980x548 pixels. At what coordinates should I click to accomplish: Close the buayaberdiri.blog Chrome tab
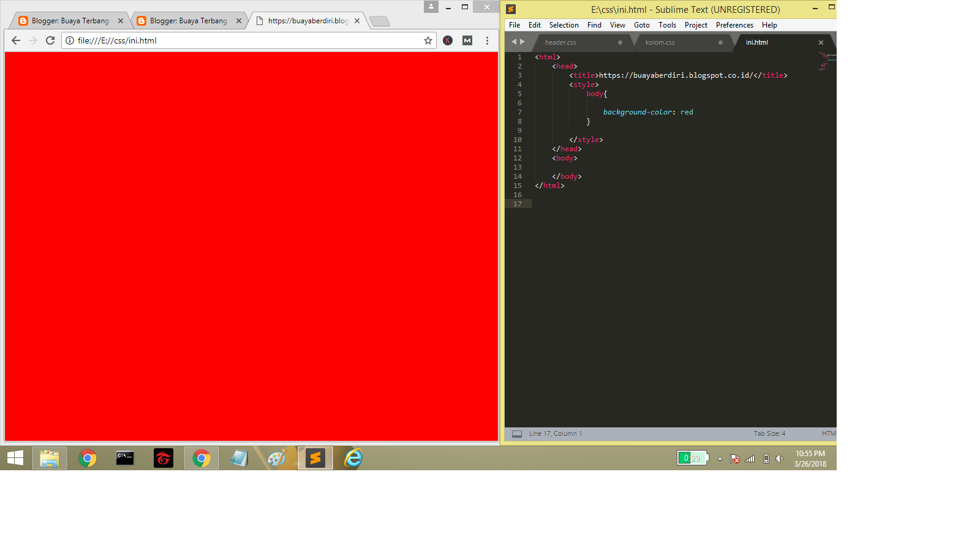[357, 21]
